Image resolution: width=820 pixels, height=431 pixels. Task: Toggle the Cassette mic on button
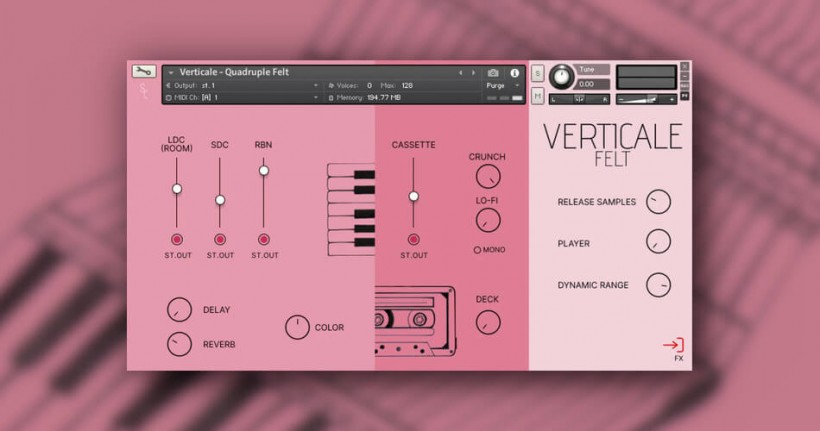point(413,239)
